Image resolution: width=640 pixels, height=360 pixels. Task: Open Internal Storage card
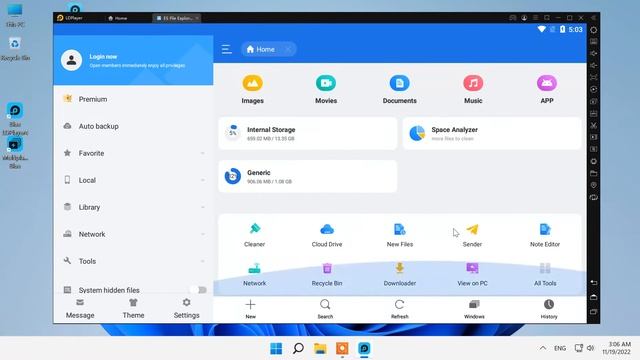pos(307,133)
